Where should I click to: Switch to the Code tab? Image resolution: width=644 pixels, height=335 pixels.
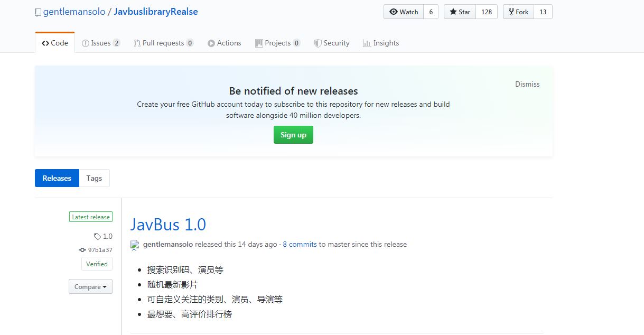click(x=55, y=43)
